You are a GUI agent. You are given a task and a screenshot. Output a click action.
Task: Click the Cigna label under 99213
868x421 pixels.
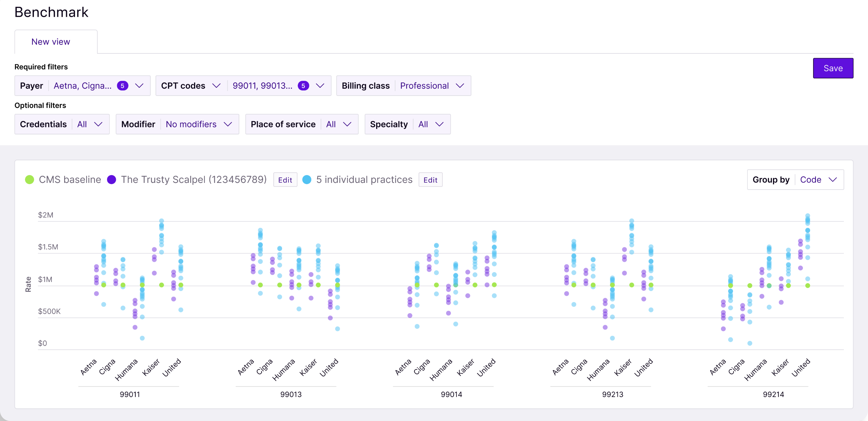click(x=579, y=367)
